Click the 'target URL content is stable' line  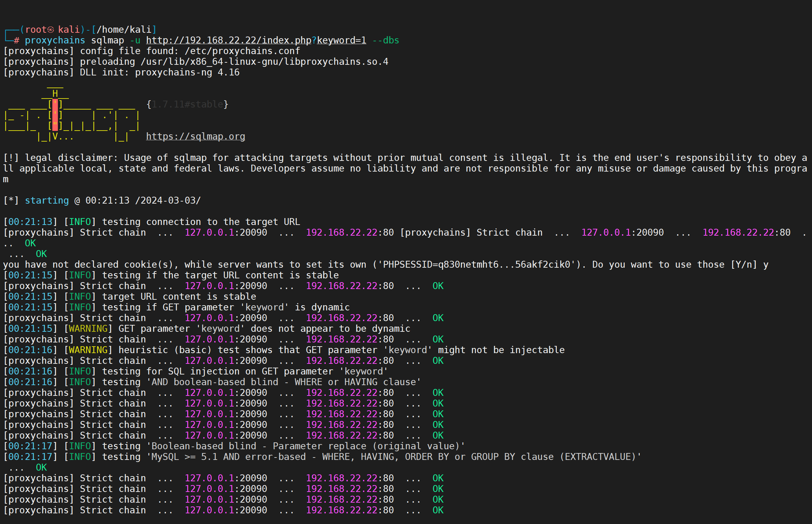pyautogui.click(x=179, y=297)
